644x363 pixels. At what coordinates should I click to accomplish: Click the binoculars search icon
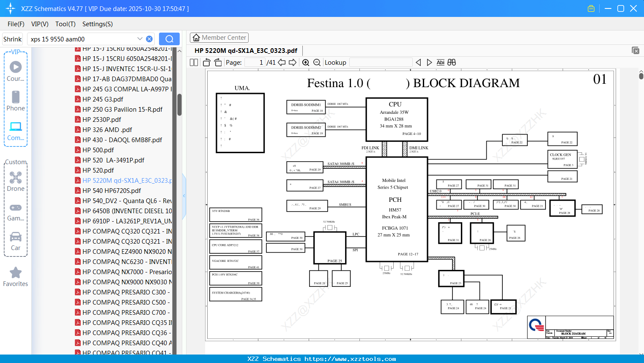click(x=452, y=62)
